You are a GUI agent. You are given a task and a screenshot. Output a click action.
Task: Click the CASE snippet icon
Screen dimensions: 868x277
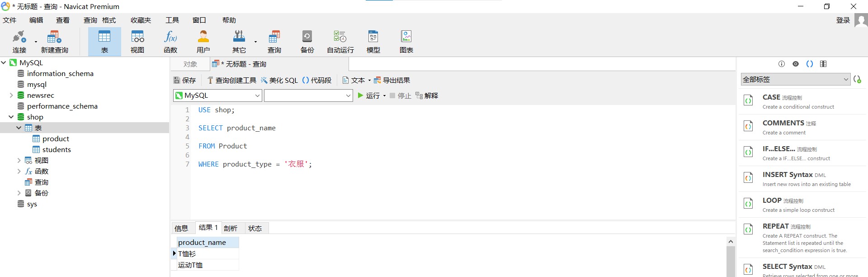(748, 100)
